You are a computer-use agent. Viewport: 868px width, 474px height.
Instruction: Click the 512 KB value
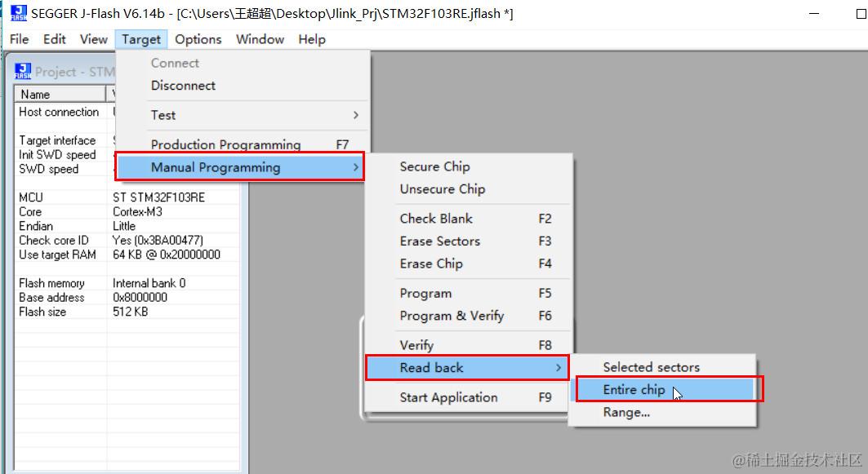(x=131, y=312)
